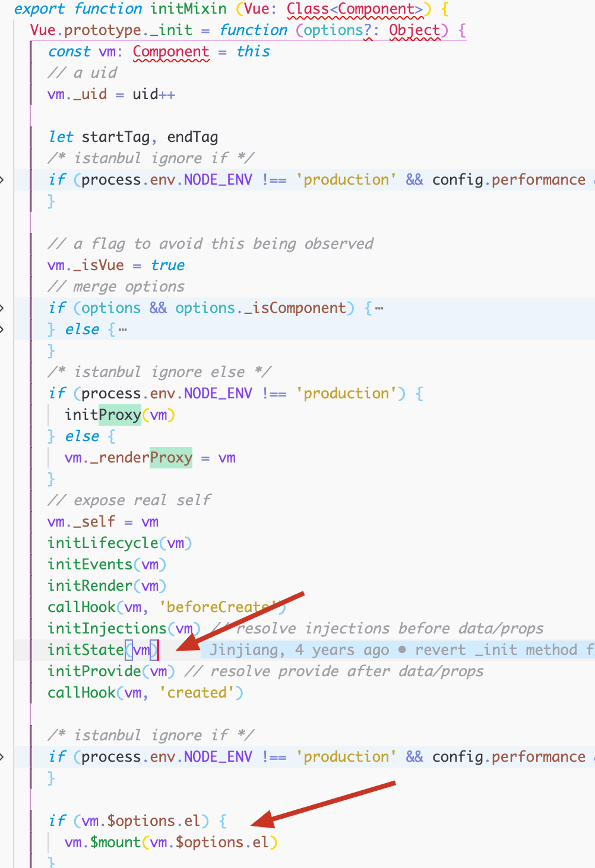The image size is (595, 868).
Task: Click the 'true' value after vm._isVue
Action: (x=167, y=265)
